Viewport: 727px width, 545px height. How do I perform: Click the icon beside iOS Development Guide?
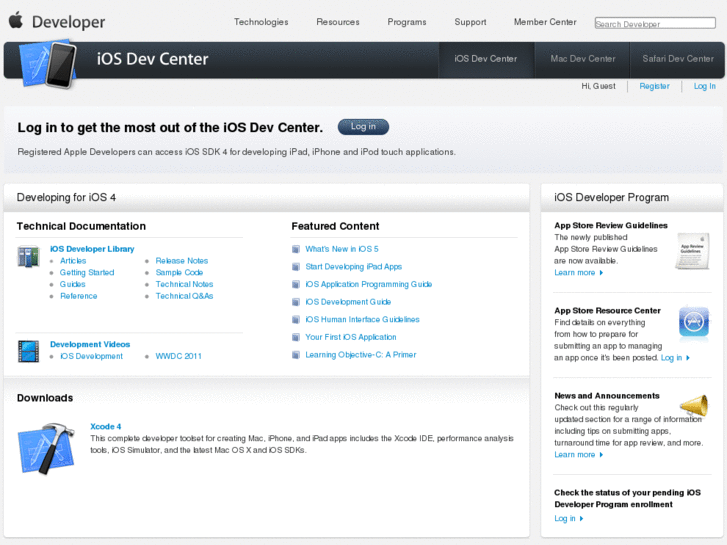[x=296, y=302]
